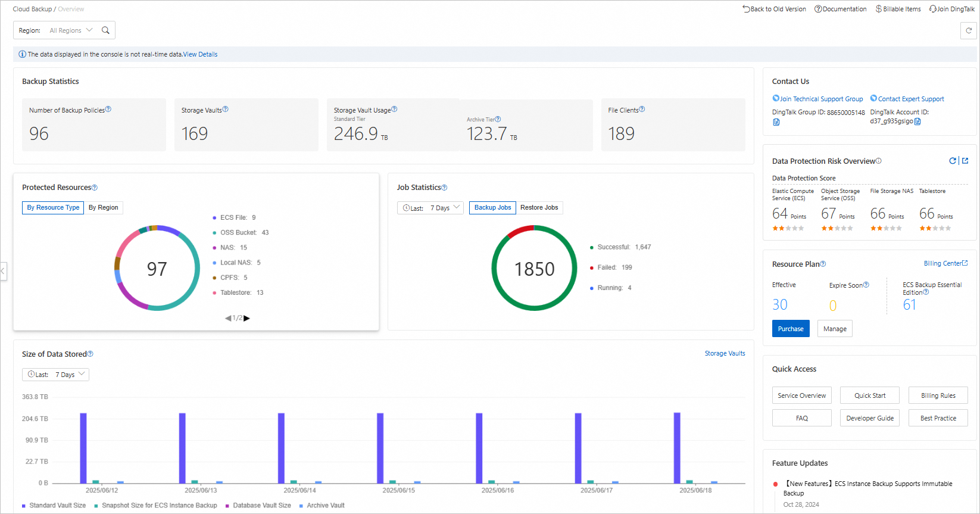
Task: Click help icon next to Storage Vaults
Action: (x=226, y=110)
